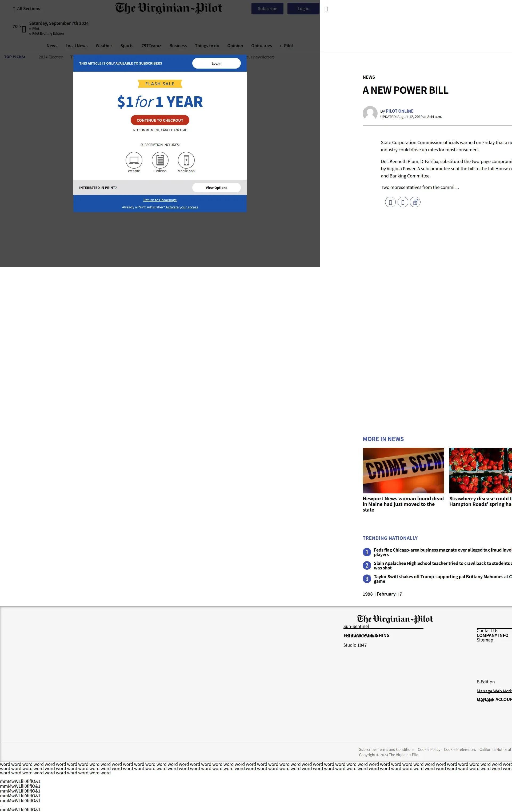The image size is (512, 812).
Task: Click the gift article share icon
Action: click(x=415, y=202)
